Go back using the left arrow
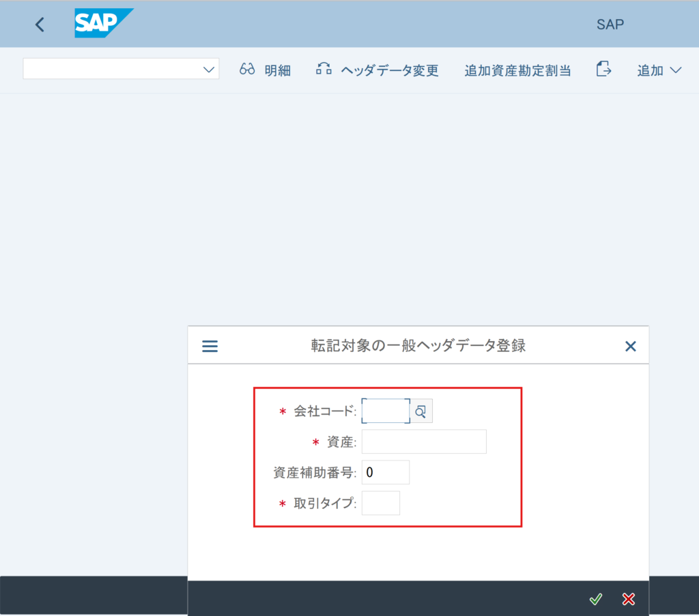Image resolution: width=699 pixels, height=616 pixels. tap(40, 25)
